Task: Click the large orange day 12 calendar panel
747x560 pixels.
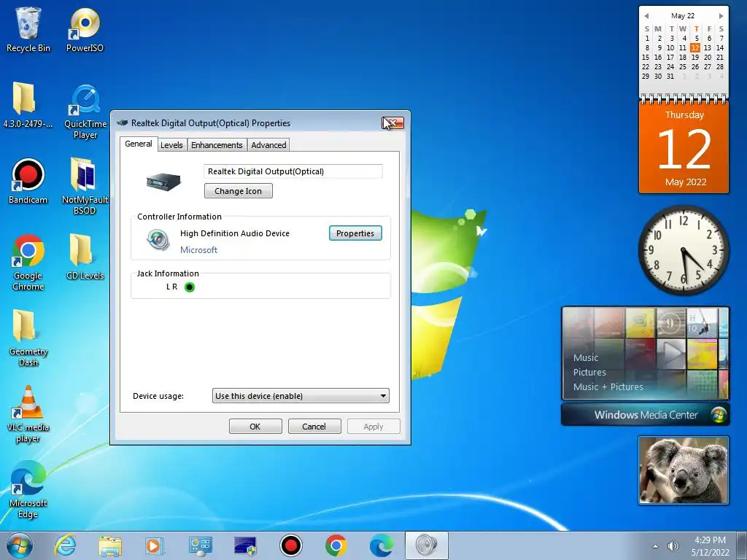Action: pyautogui.click(x=684, y=147)
